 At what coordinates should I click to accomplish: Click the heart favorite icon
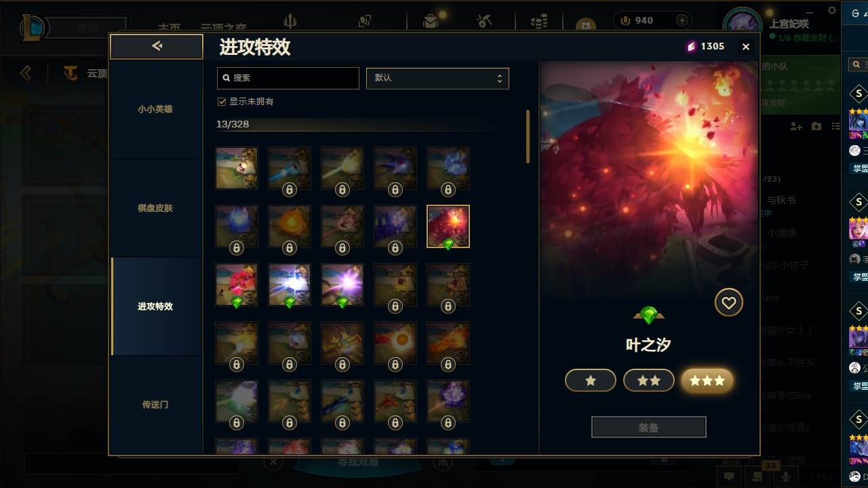729,303
